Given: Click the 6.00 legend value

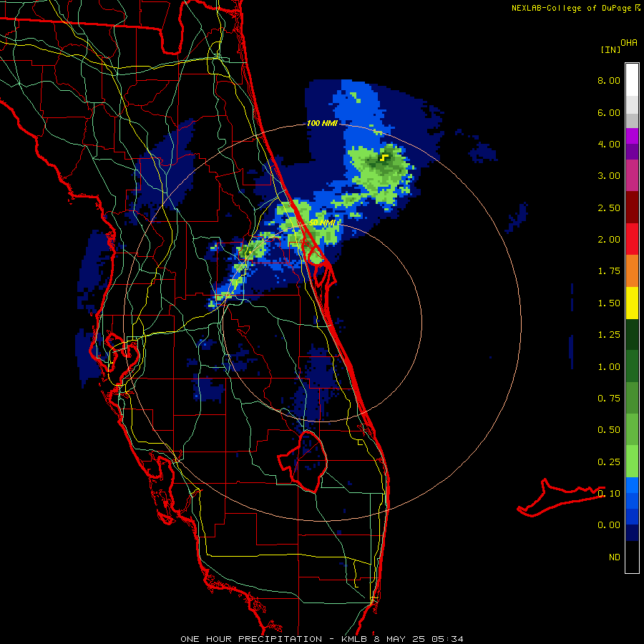Looking at the screenshot, I should click(609, 112).
